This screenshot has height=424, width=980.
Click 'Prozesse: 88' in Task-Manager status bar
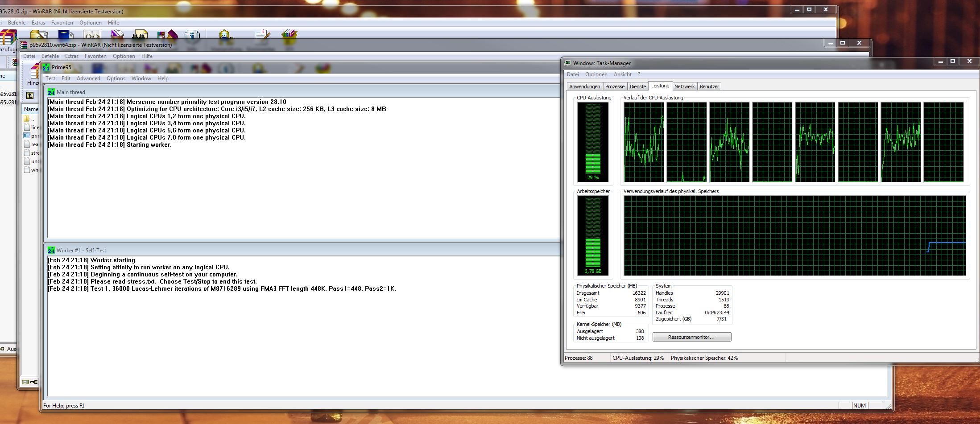click(579, 358)
